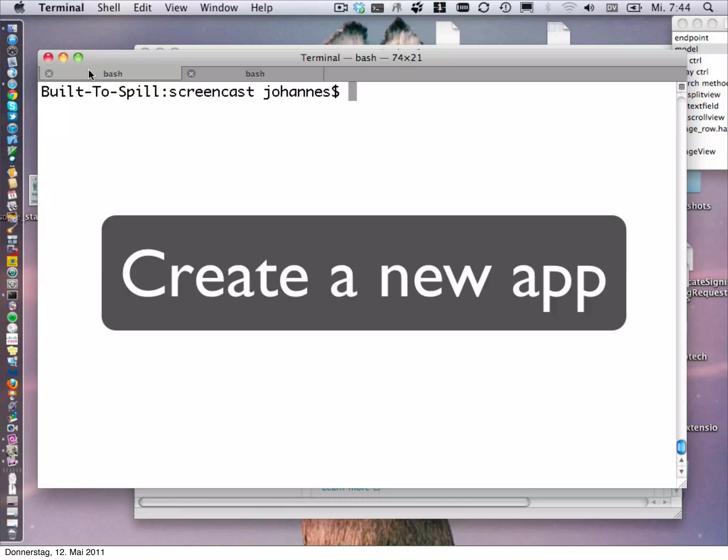
Task: Click the Dropbox menu bar icon
Action: coord(359,7)
